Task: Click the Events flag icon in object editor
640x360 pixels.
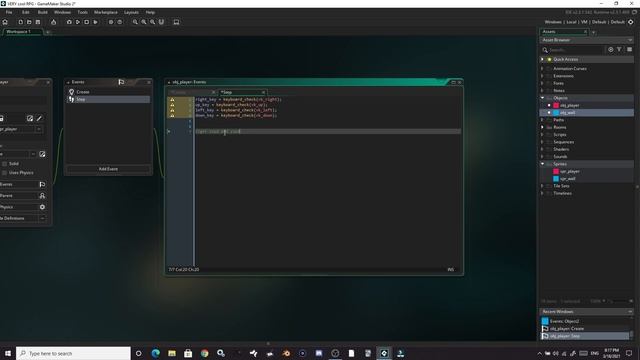Action: point(42,184)
